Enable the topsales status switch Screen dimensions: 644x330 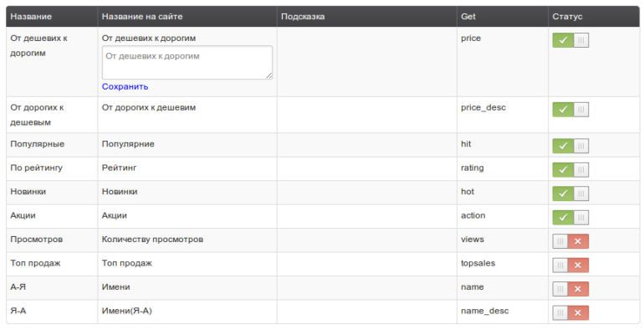pyautogui.click(x=570, y=265)
